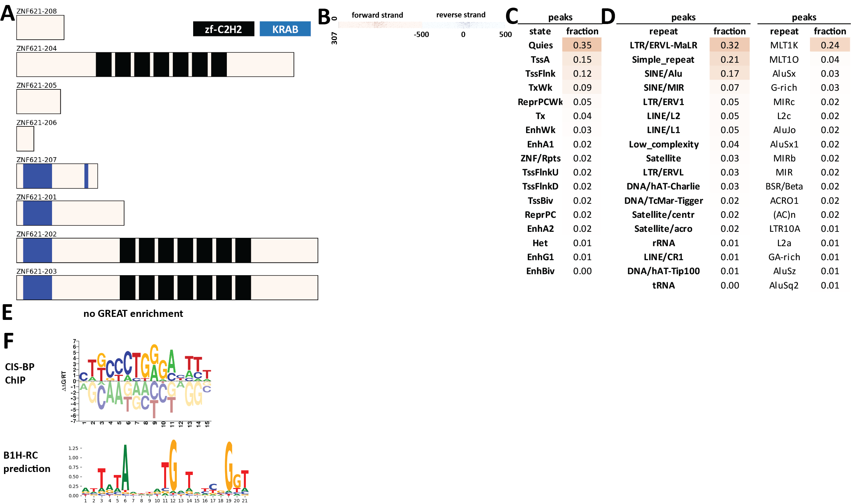Select the SINE/Alu repeat row

(x=683, y=73)
